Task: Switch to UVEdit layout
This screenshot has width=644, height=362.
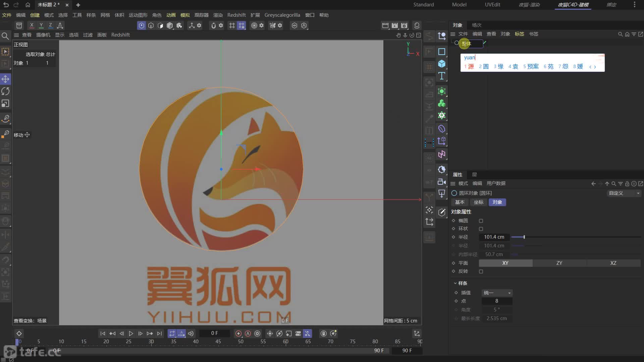Action: (x=492, y=5)
